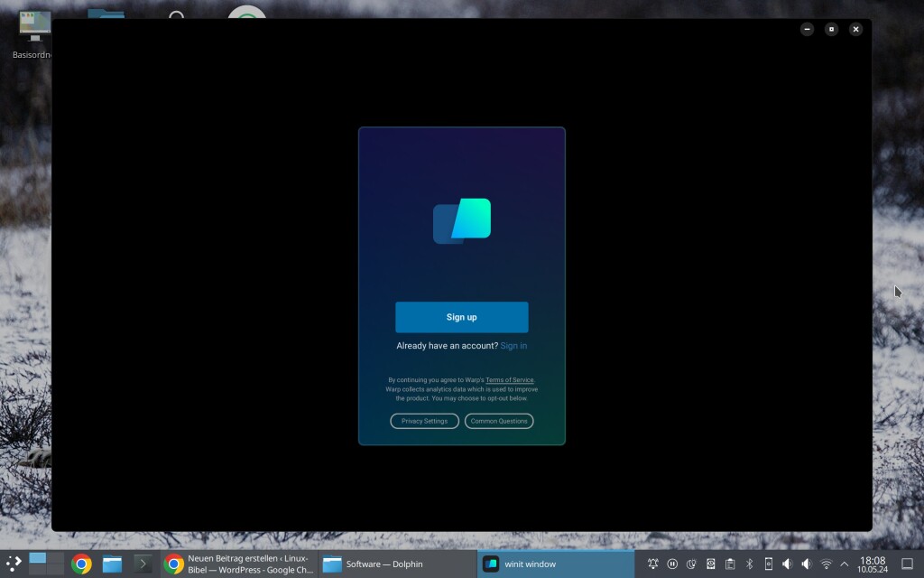Screen dimensions: 924x578
Task: Open the Bluetooth tray icon
Action: tap(750, 564)
